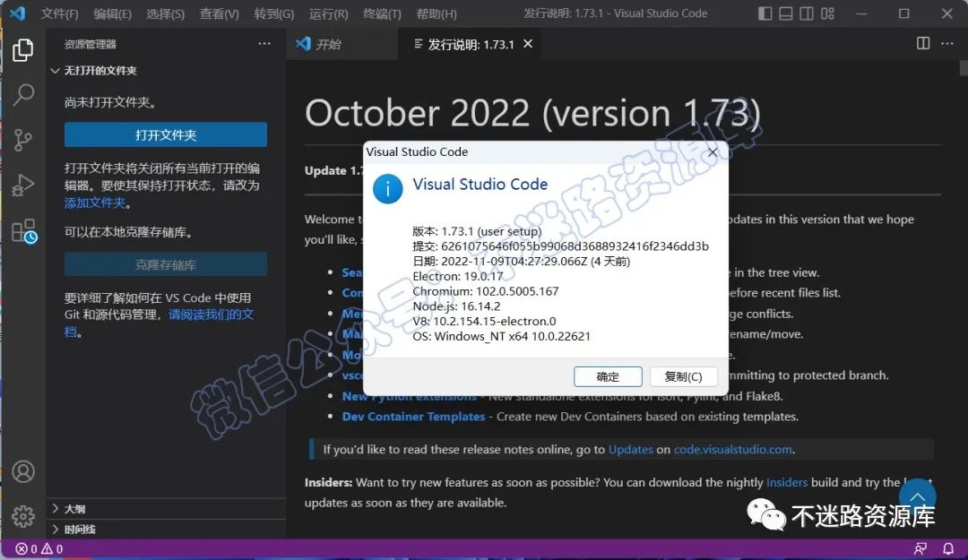
Task: Click the Chromium: 102.0.5005.167 line
Action: click(485, 291)
